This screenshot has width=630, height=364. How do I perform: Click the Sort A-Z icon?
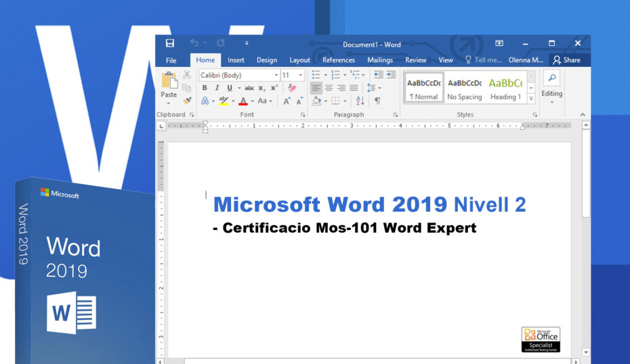click(360, 101)
